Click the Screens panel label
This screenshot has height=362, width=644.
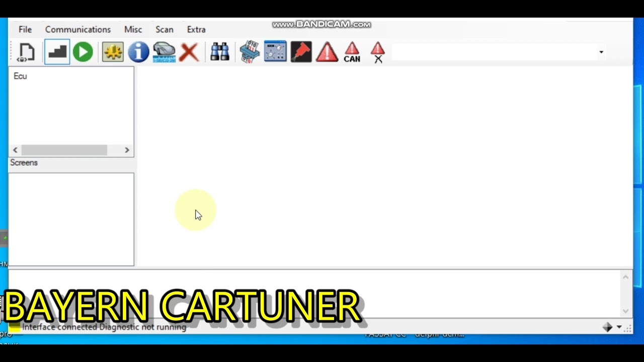click(24, 163)
